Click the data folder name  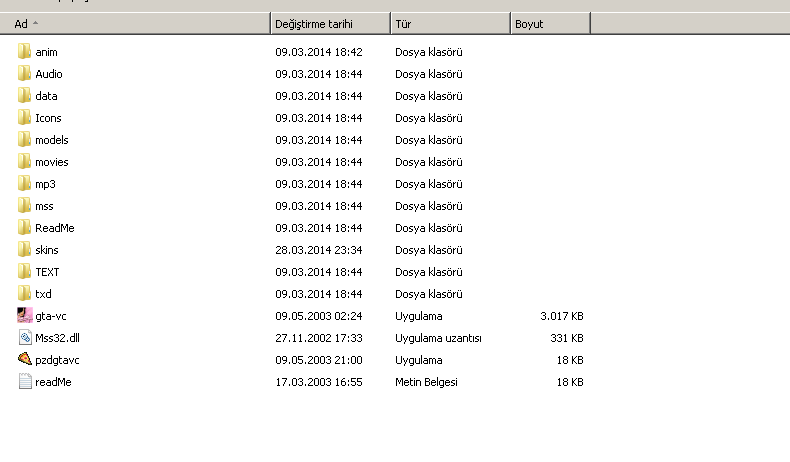pyautogui.click(x=46, y=96)
